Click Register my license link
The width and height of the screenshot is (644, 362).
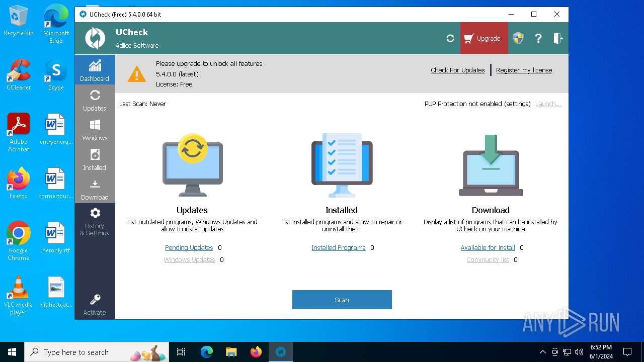coord(524,70)
